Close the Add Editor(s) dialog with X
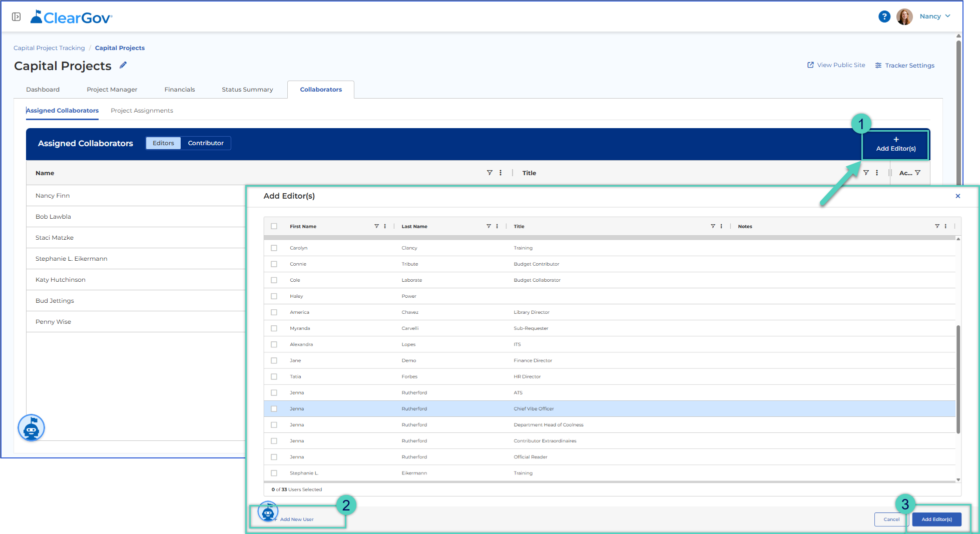This screenshot has width=980, height=534. pyautogui.click(x=958, y=196)
